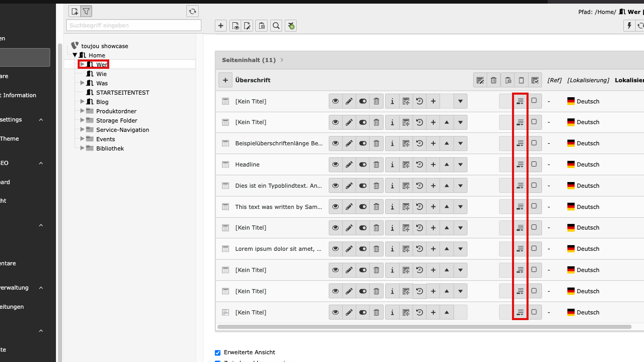Screen dimensions: 644x362
Task: Open the search magnifier in the toolbar
Action: (x=276, y=26)
